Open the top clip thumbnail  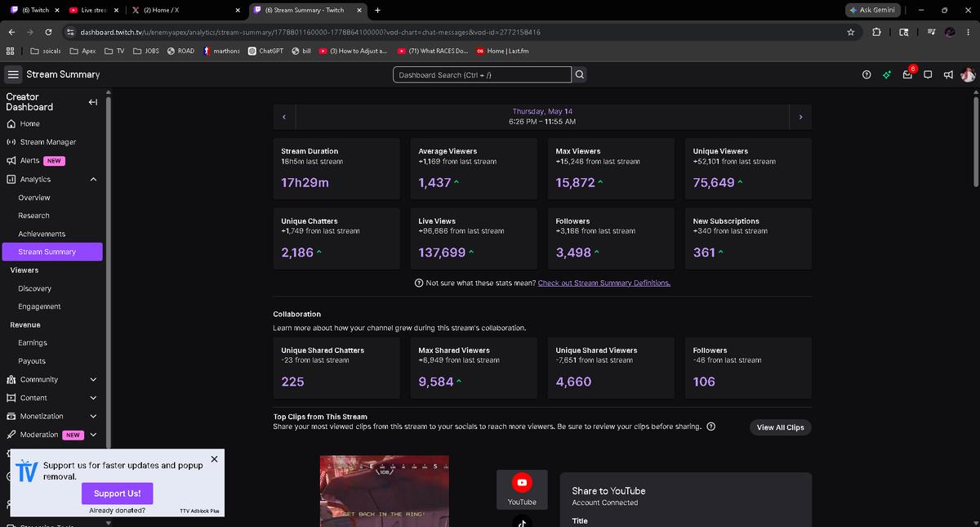[x=384, y=490]
